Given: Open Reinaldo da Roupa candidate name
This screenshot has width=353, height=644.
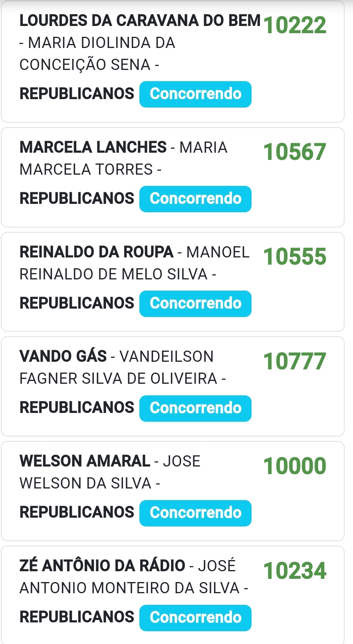Looking at the screenshot, I should (96, 252).
